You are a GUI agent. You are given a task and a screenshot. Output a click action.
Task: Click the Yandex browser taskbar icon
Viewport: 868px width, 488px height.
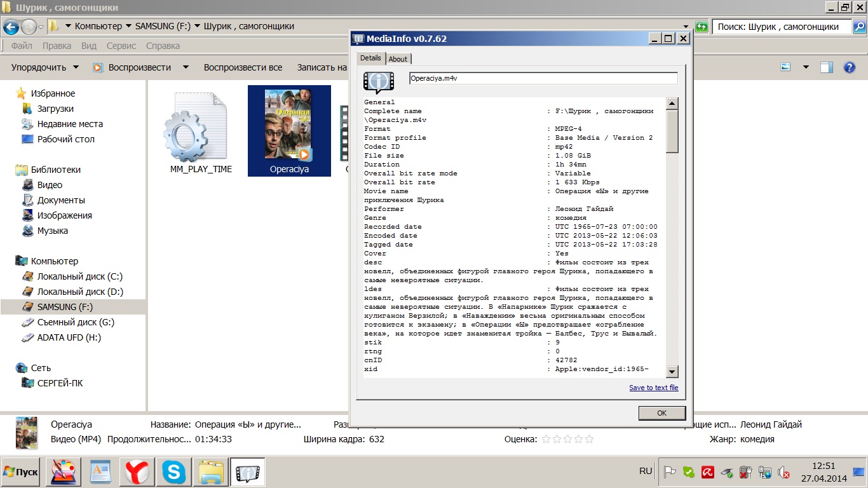(137, 472)
